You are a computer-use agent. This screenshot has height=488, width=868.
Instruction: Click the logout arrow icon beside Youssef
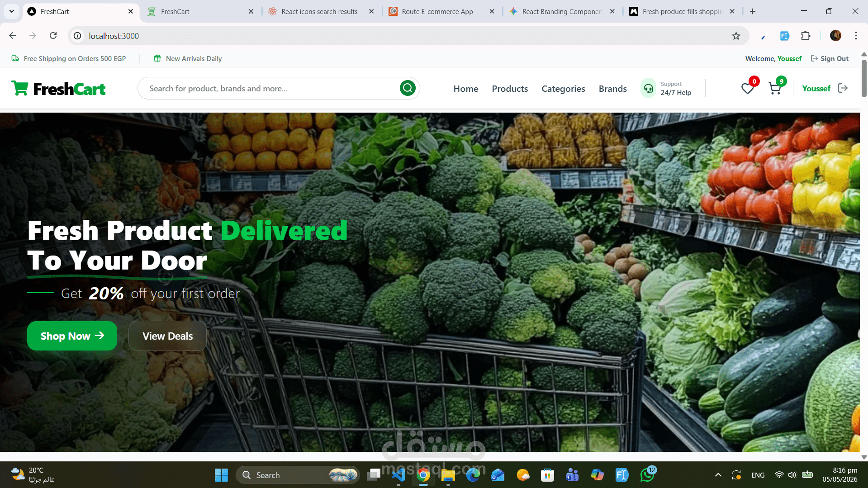tap(843, 88)
